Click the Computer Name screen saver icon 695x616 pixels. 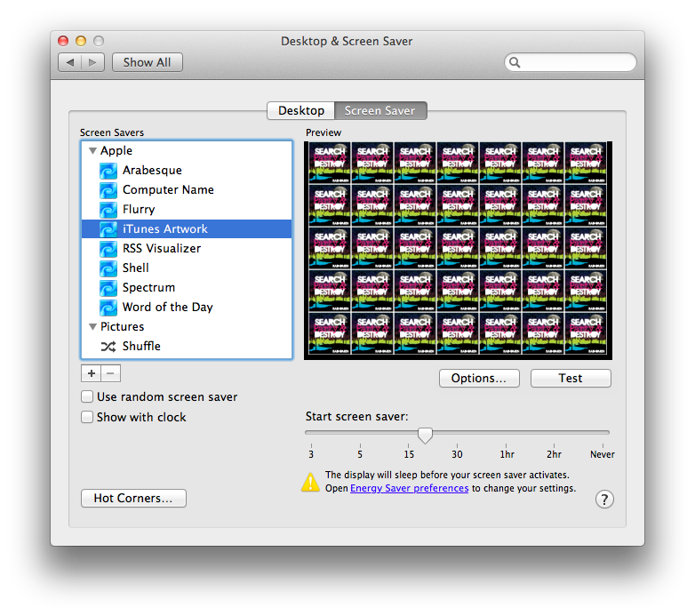point(108,190)
